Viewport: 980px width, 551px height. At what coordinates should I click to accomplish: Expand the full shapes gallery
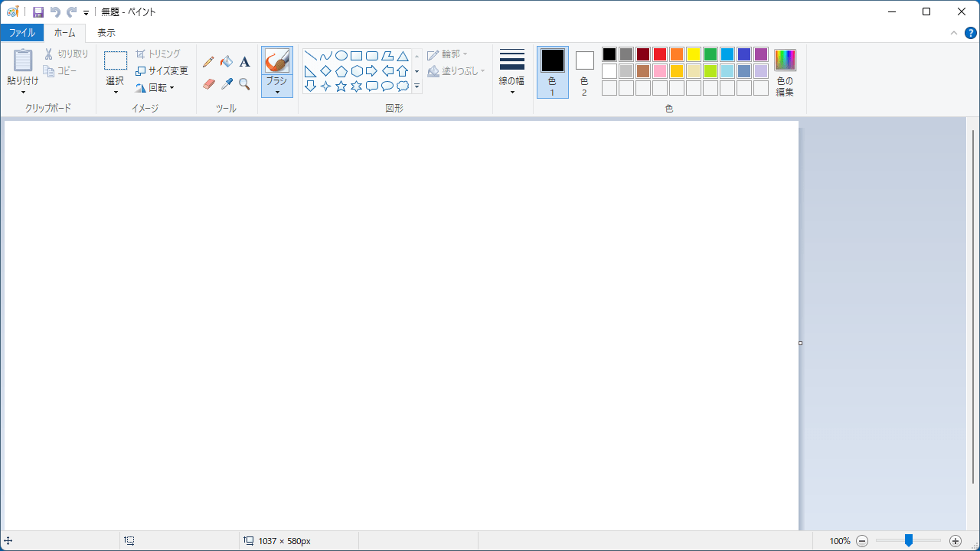[417, 86]
